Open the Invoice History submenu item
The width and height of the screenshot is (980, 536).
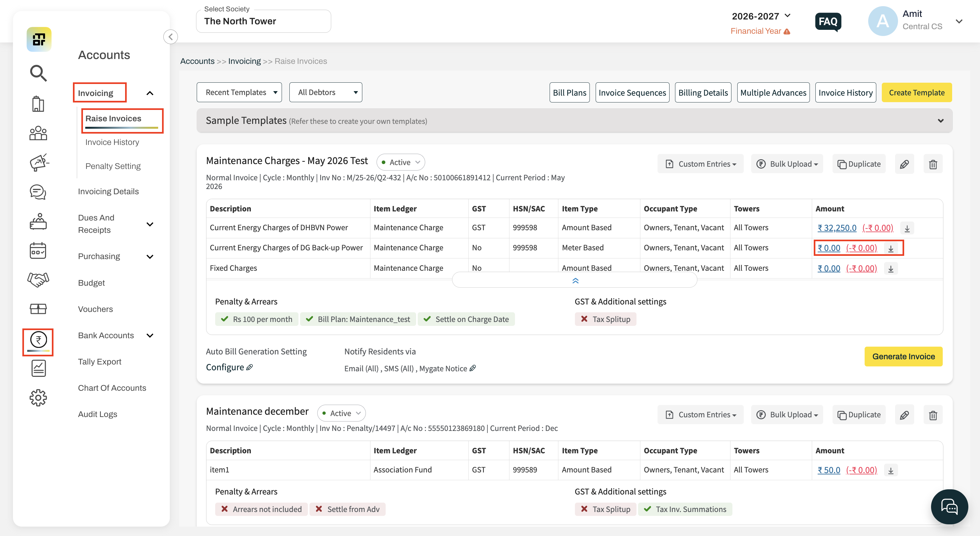[112, 142]
